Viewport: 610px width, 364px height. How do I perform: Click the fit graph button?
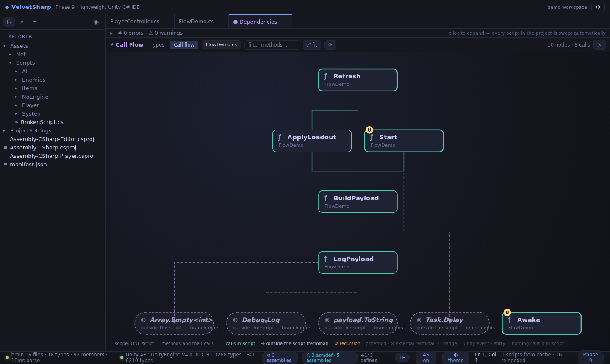point(312,45)
